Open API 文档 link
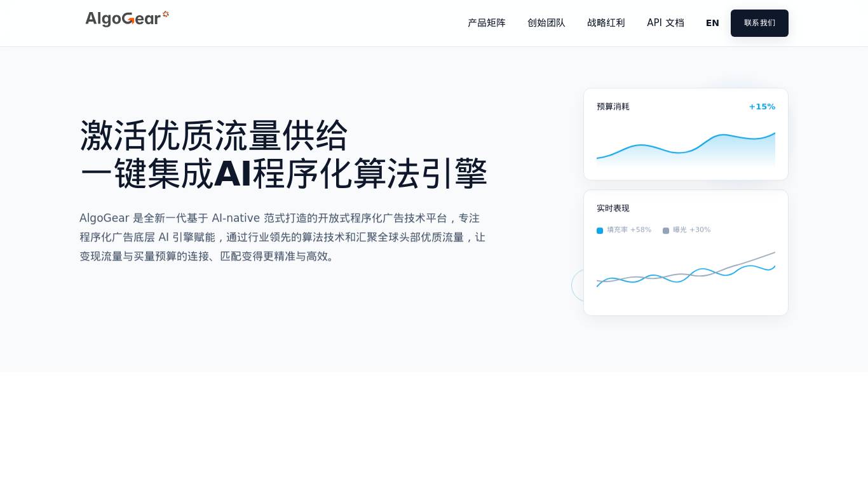Viewport: 868px width, 488px height. point(665,23)
